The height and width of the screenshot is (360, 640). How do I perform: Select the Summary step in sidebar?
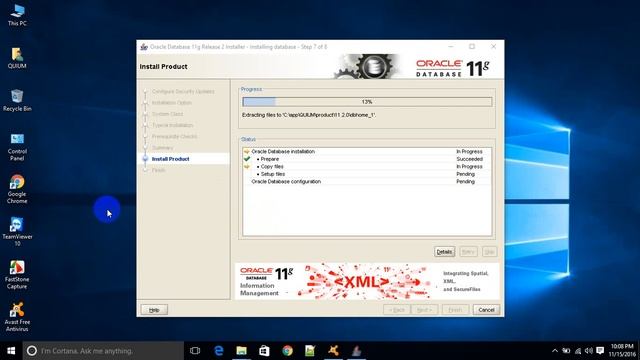(162, 148)
